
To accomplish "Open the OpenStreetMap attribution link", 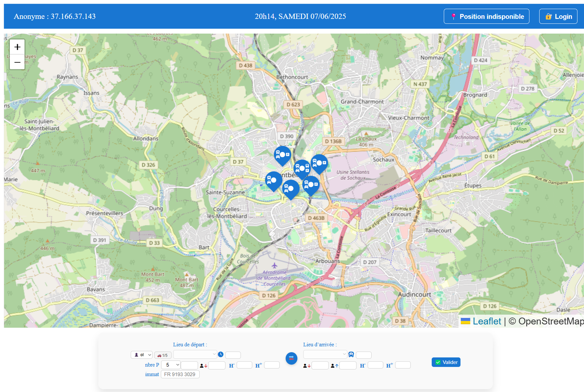I will point(551,321).
